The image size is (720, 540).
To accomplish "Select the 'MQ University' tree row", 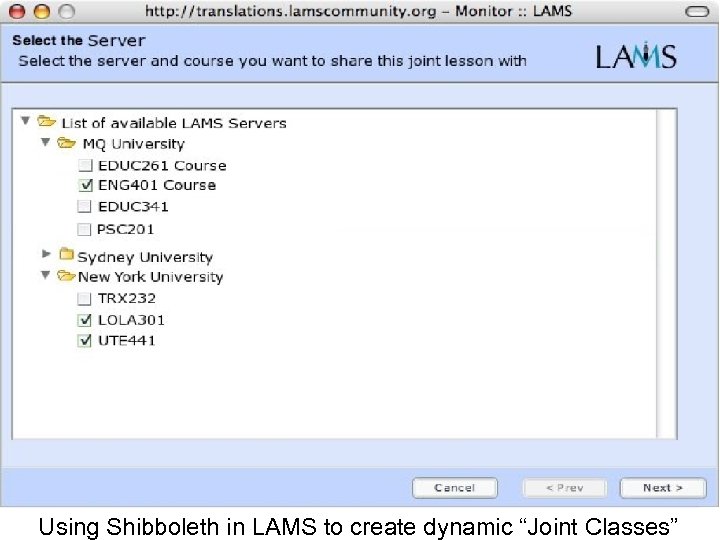I will 134,144.
